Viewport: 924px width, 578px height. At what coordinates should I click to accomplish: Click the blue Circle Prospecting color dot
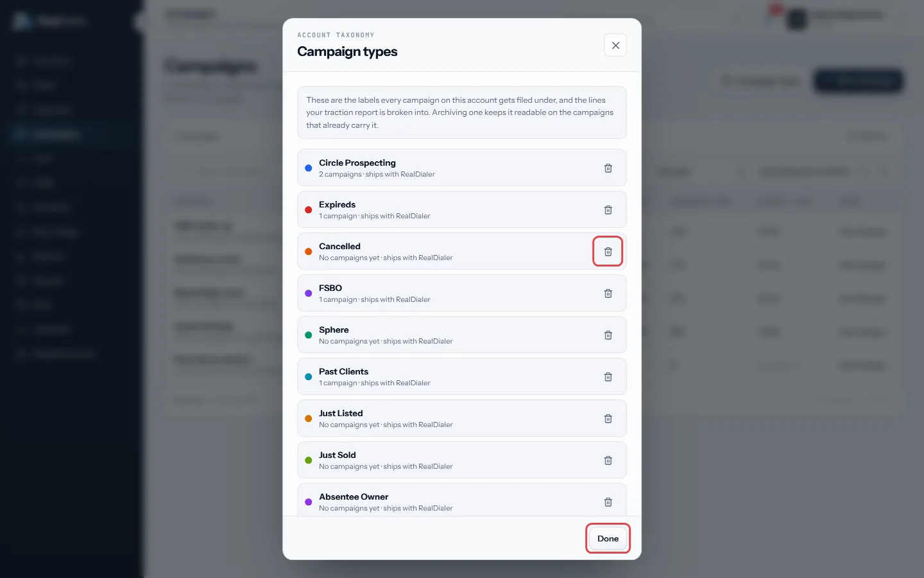(x=308, y=168)
